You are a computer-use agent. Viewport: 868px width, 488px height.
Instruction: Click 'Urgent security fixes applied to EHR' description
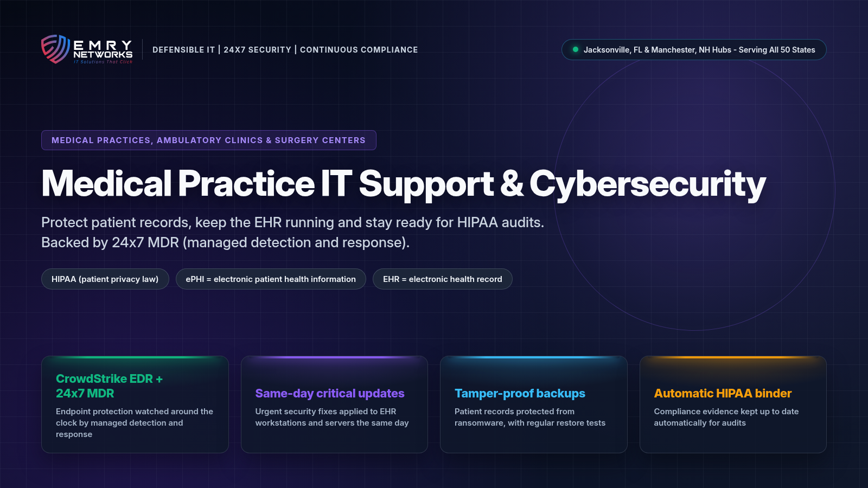(332, 417)
